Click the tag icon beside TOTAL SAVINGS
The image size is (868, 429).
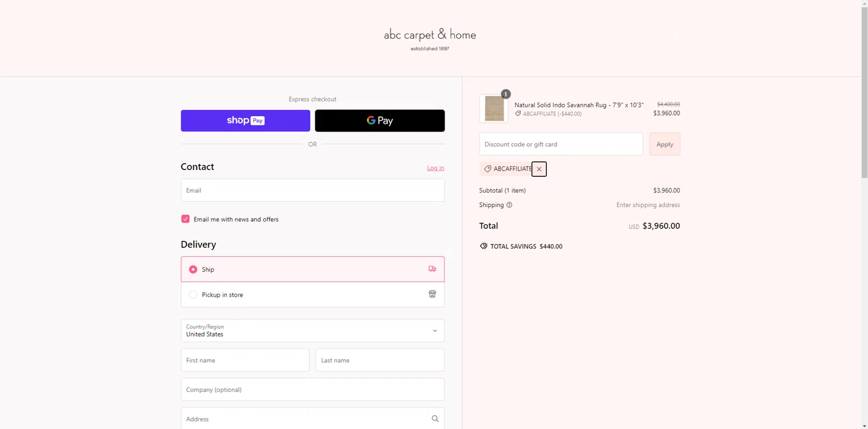[x=483, y=246]
